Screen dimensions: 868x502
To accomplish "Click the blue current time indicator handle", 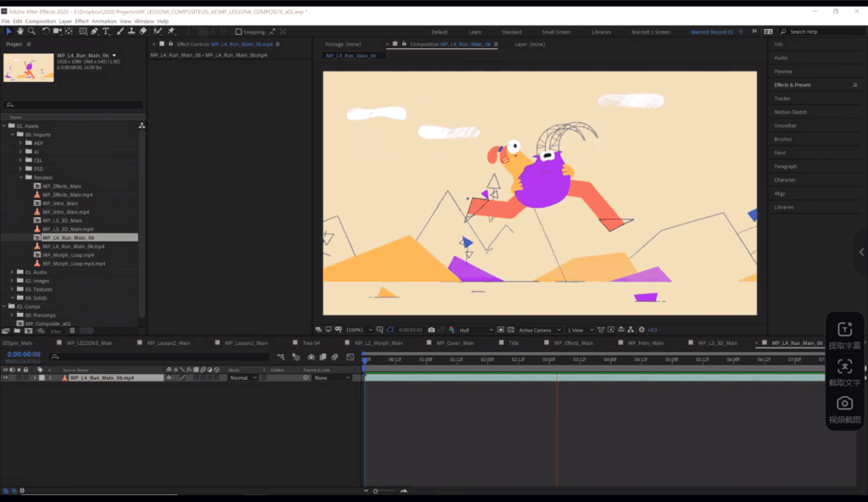I will (x=364, y=359).
